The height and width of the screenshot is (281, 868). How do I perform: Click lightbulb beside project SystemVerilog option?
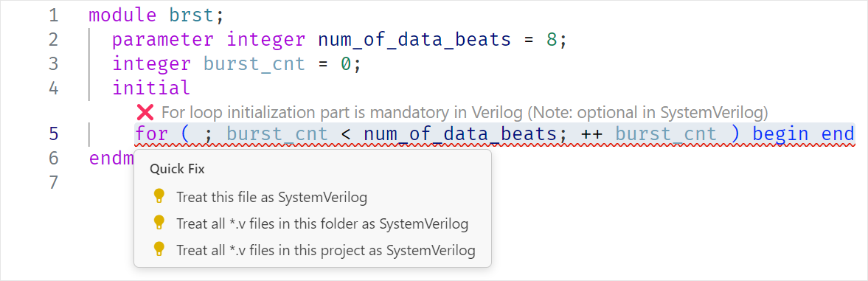click(159, 250)
